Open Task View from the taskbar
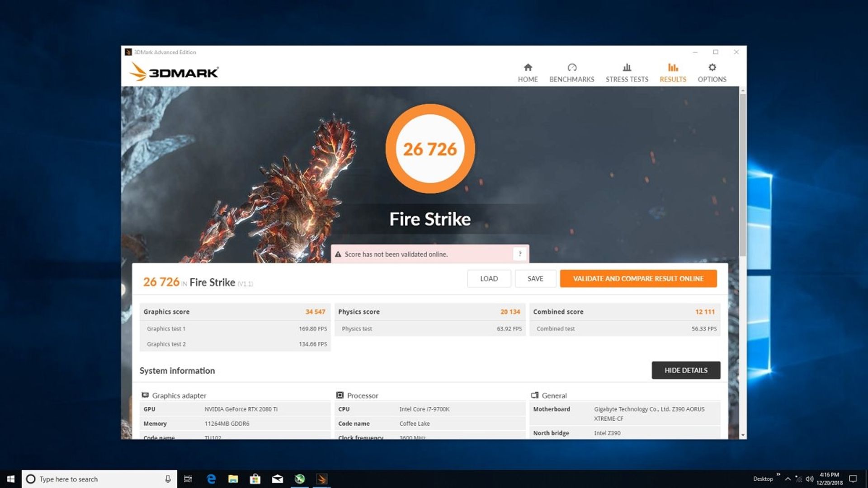The height and width of the screenshot is (488, 868). [x=188, y=479]
